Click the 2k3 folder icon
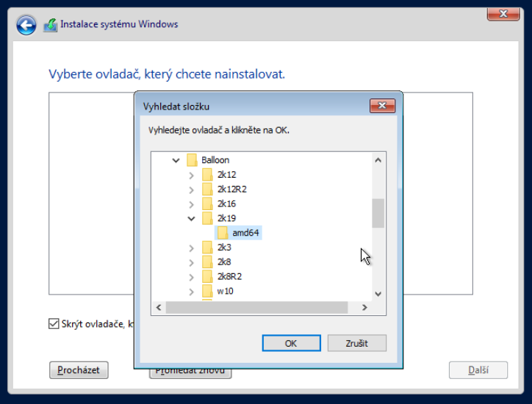Screen dimensions: 532x404 [207, 248]
